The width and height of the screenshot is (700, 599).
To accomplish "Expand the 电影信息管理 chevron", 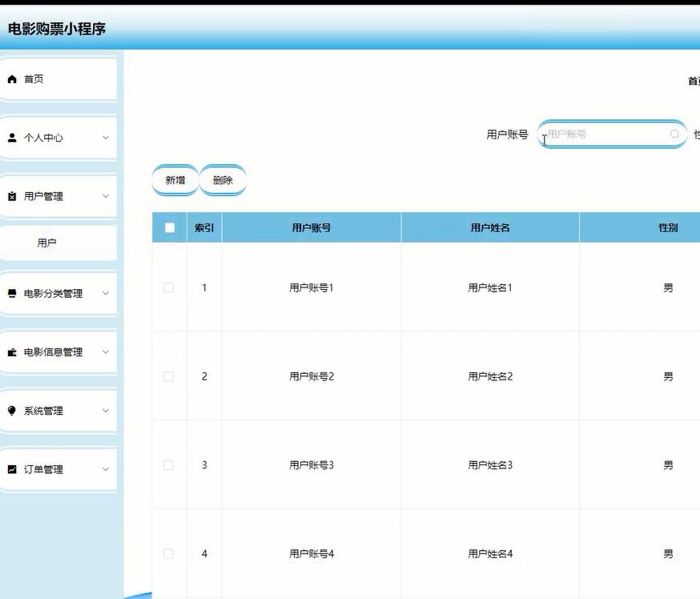I will pos(106,352).
